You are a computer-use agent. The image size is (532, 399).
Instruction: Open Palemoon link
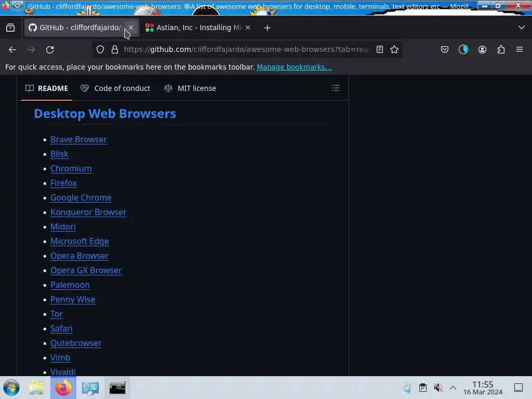(70, 285)
